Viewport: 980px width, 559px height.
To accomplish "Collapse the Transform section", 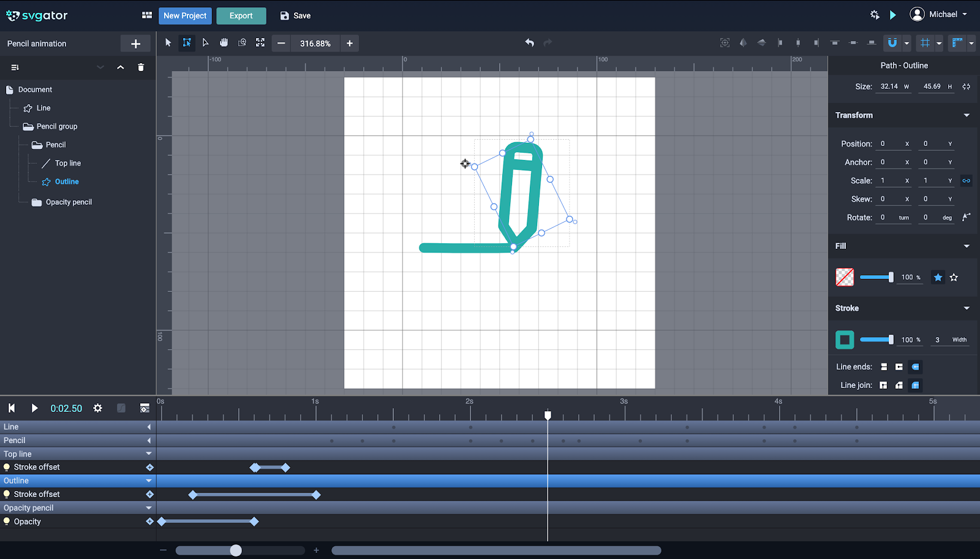I will (x=967, y=115).
